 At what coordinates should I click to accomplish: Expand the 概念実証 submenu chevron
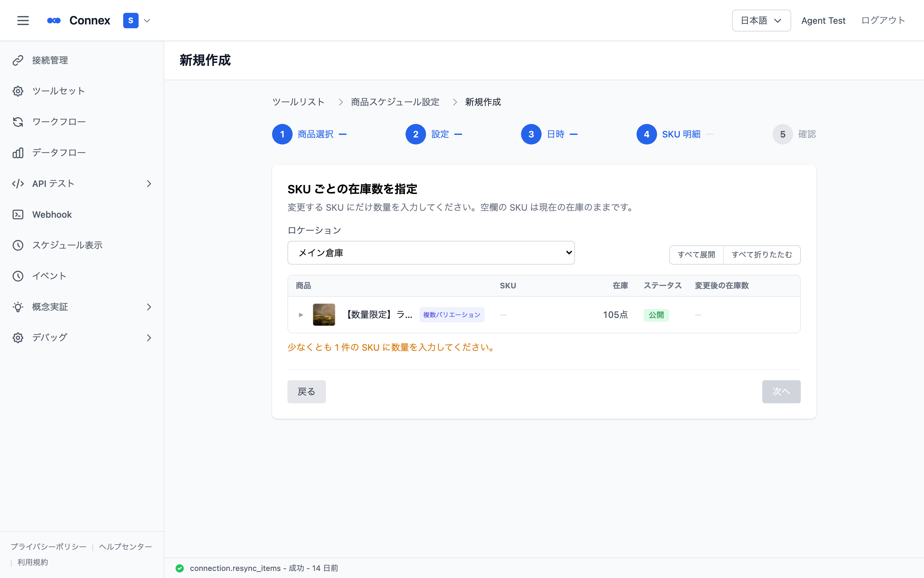[x=149, y=307]
